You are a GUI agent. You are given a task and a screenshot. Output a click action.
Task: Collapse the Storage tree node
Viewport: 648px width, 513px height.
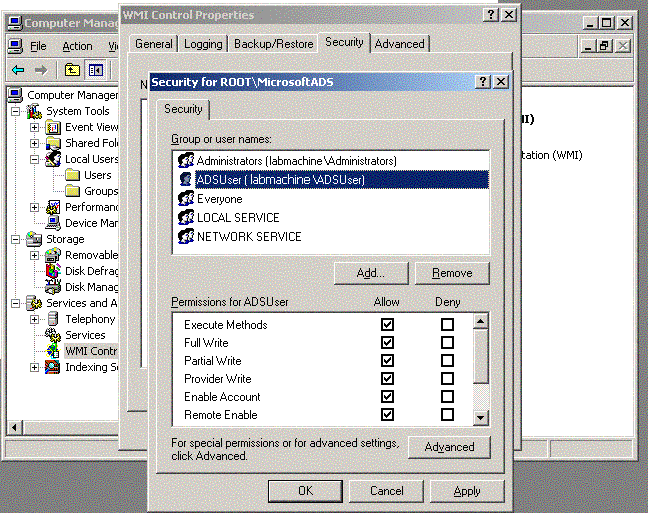coord(16,239)
